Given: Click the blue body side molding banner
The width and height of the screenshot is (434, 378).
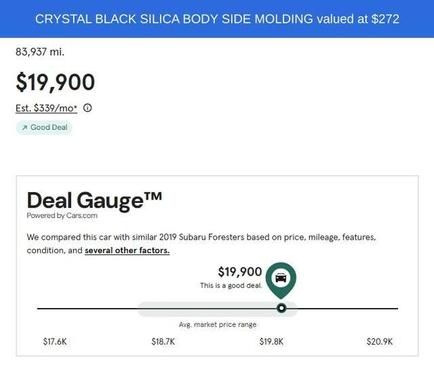Looking at the screenshot, I should coord(217,19).
